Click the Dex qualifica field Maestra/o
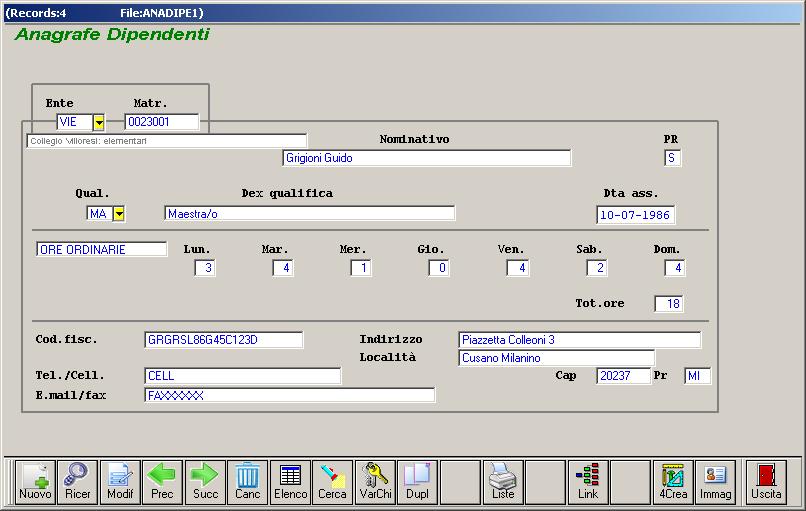806x511 pixels. tap(309, 213)
